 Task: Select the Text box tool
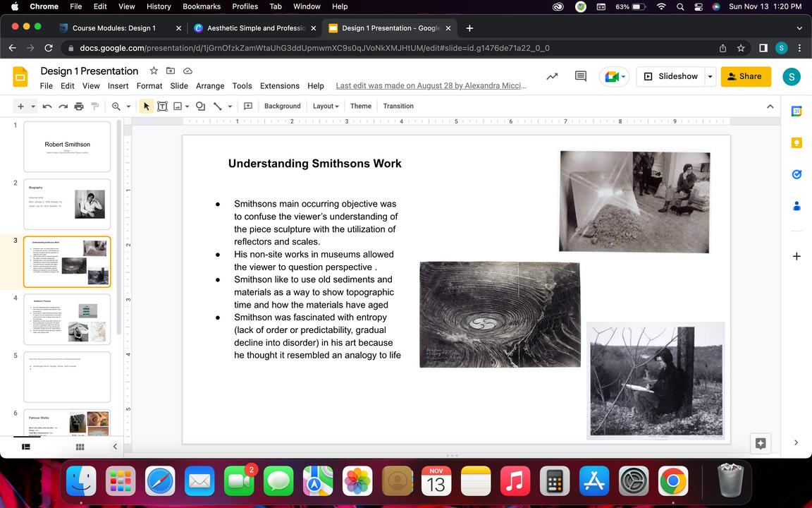(162, 107)
